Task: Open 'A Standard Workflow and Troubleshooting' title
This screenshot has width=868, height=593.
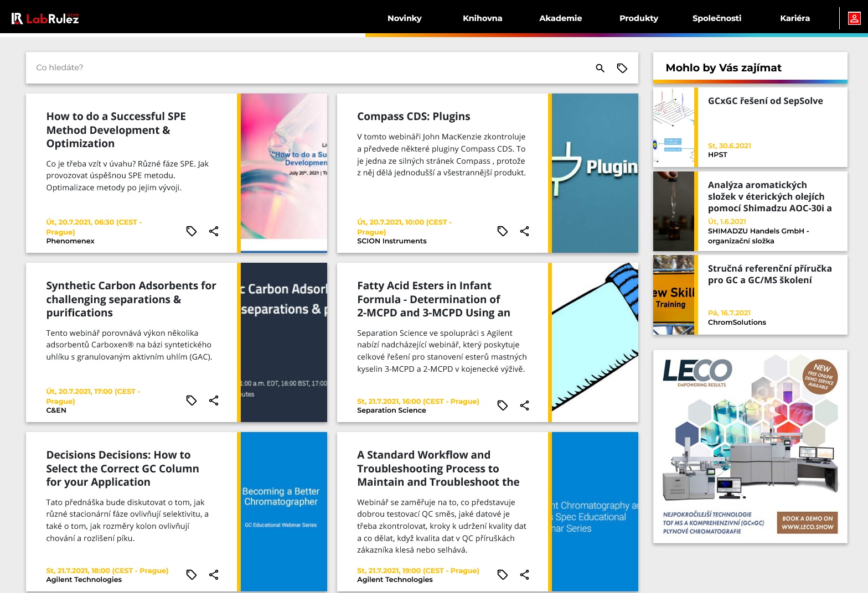Action: tap(438, 469)
